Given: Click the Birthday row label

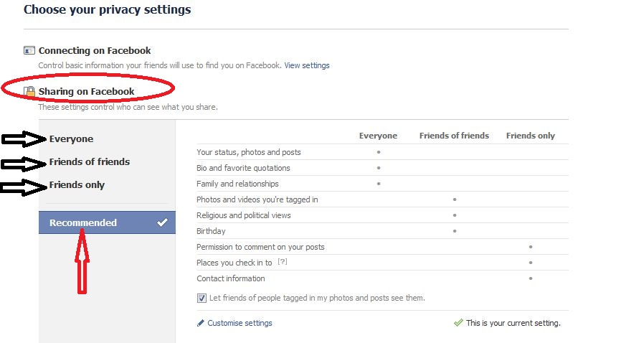Looking at the screenshot, I should click(211, 231).
